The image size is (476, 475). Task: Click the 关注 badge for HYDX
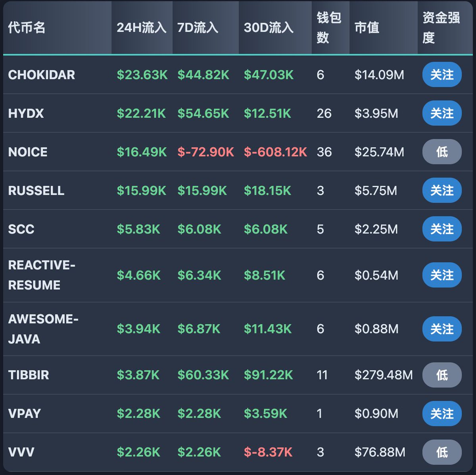coord(441,113)
